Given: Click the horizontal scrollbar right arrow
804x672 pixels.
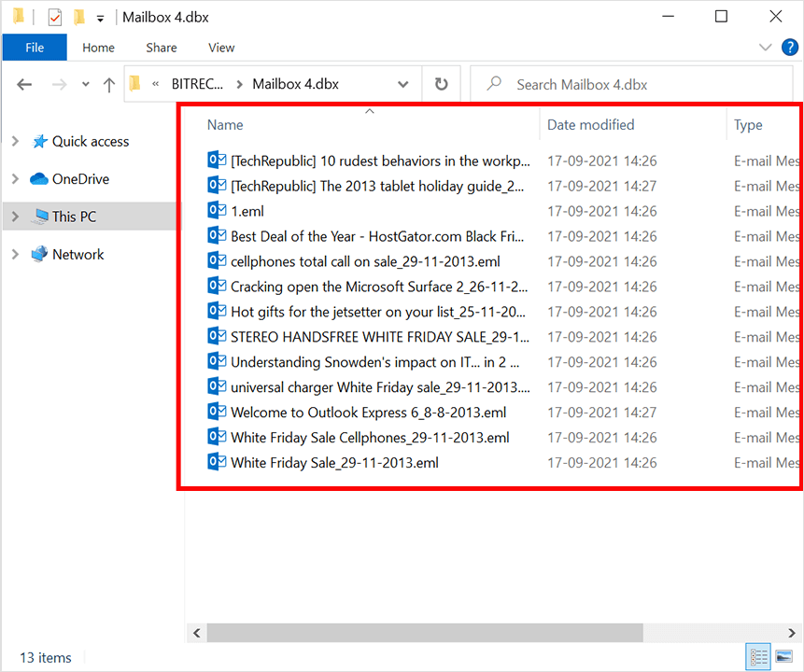Looking at the screenshot, I should coord(792,633).
